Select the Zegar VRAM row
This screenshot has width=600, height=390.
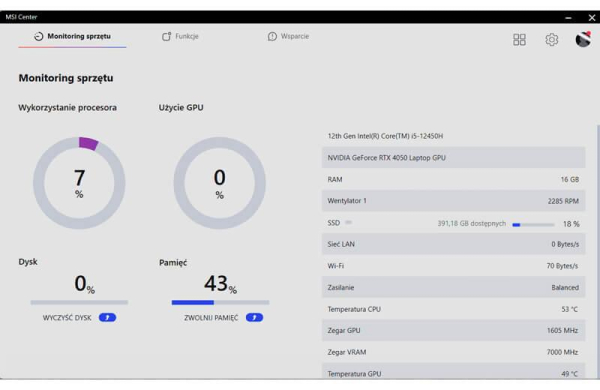coord(453,352)
